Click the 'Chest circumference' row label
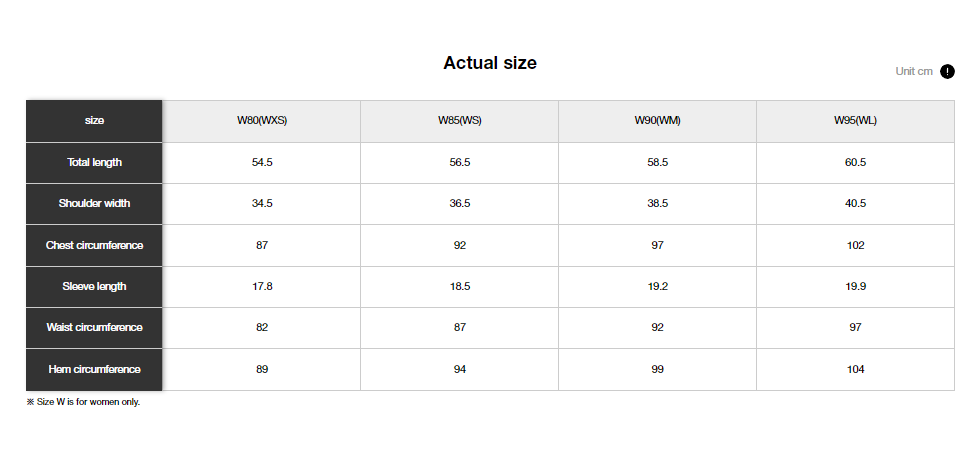The width and height of the screenshot is (976, 471). pos(94,245)
